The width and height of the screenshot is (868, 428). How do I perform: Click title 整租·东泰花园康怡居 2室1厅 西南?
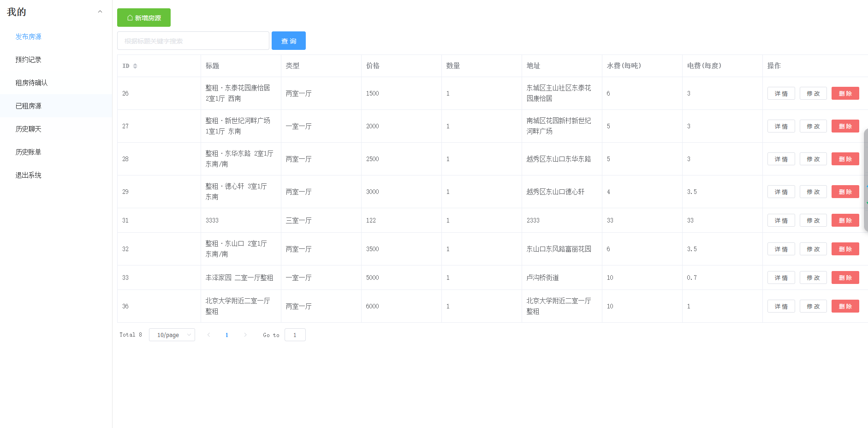238,93
